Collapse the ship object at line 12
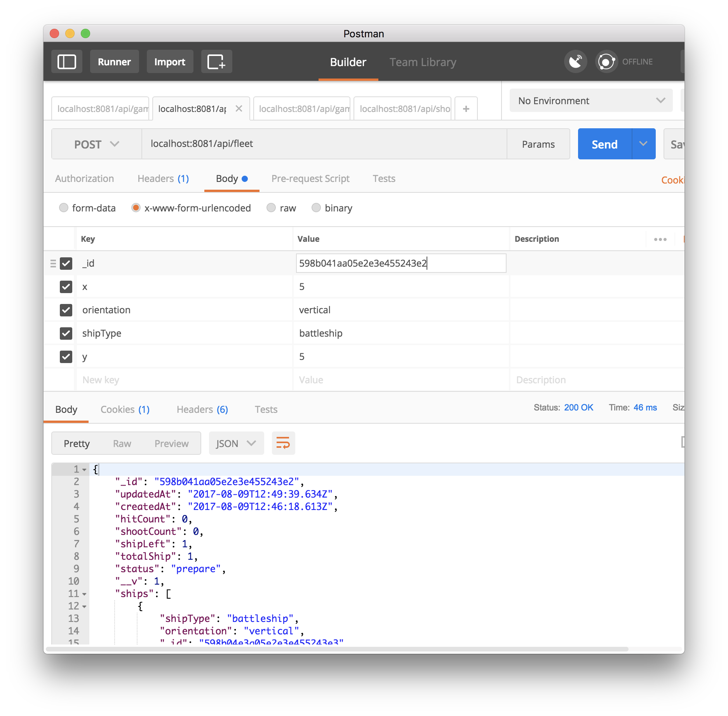The width and height of the screenshot is (728, 716). (84, 606)
